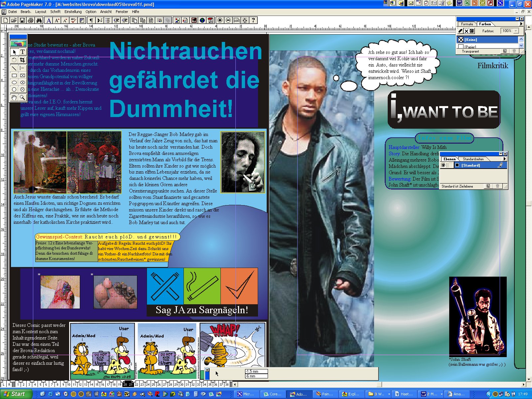
Task: Switch to the Formate tab
Action: coord(467,24)
